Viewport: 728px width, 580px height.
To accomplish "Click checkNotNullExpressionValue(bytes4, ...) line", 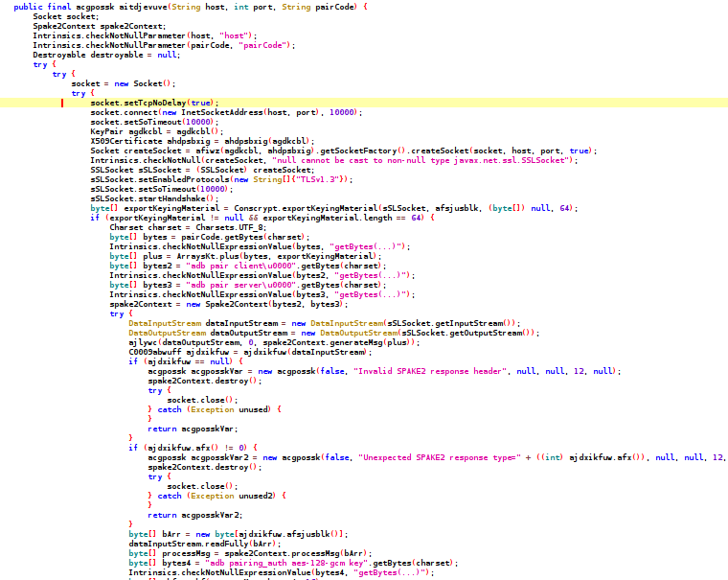I will (x=281, y=573).
